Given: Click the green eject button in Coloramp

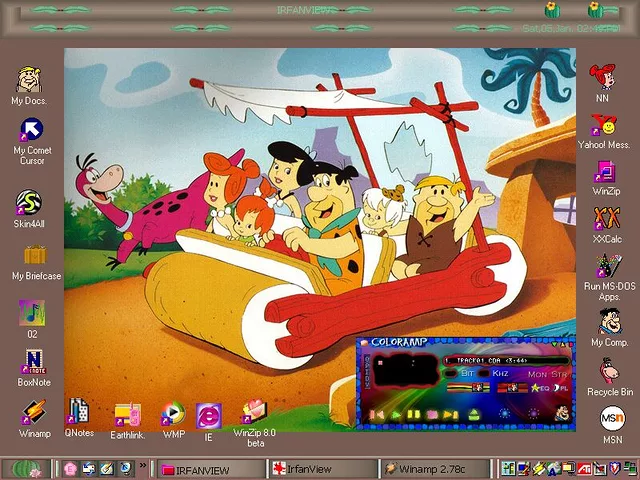Looking at the screenshot, I should [x=473, y=415].
